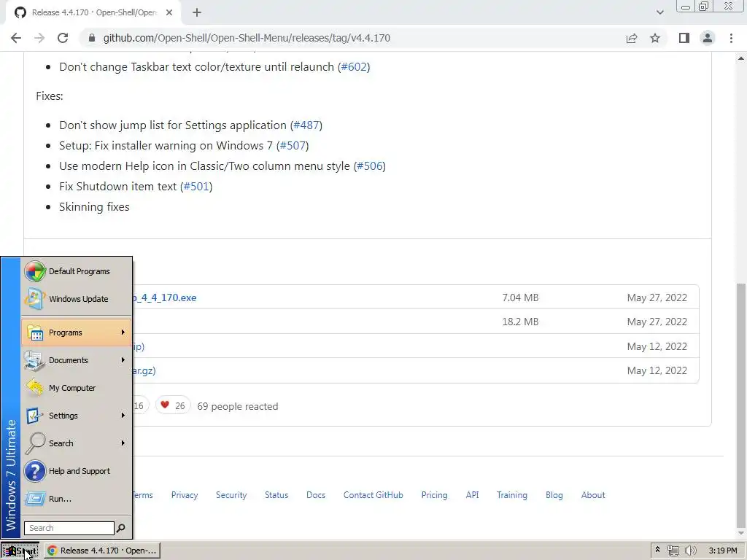Open a new browser tab

point(197,12)
